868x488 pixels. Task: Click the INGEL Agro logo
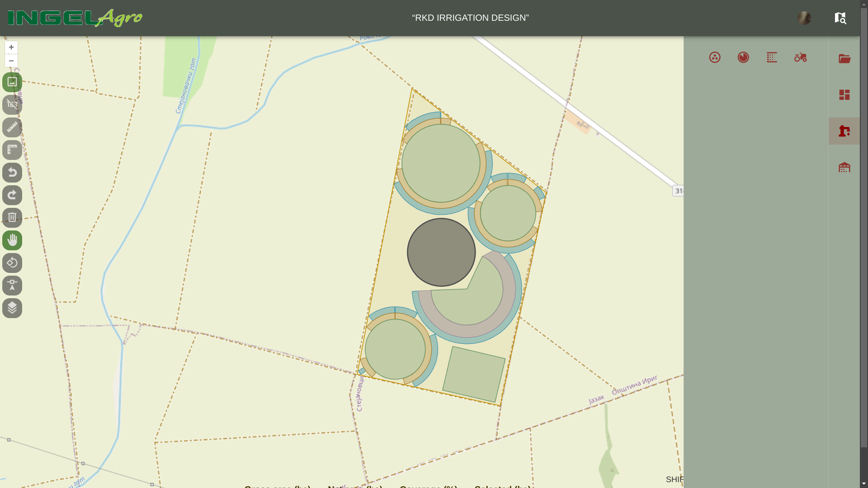[75, 18]
